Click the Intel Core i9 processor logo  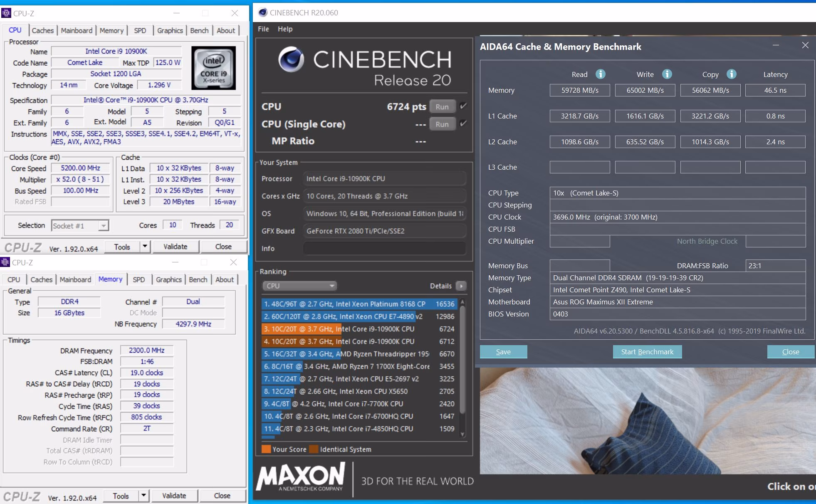pos(213,68)
